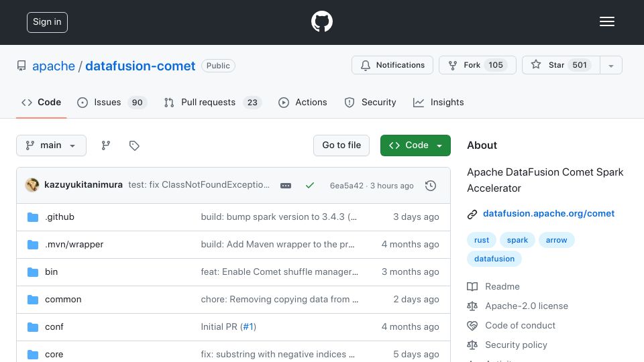
Task: Click the 23 pull requests count badge
Action: 252,103
